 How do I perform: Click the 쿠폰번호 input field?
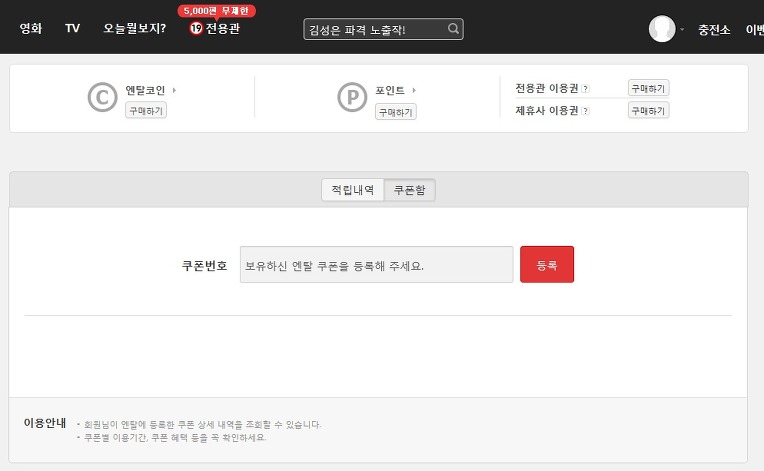pyautogui.click(x=377, y=264)
